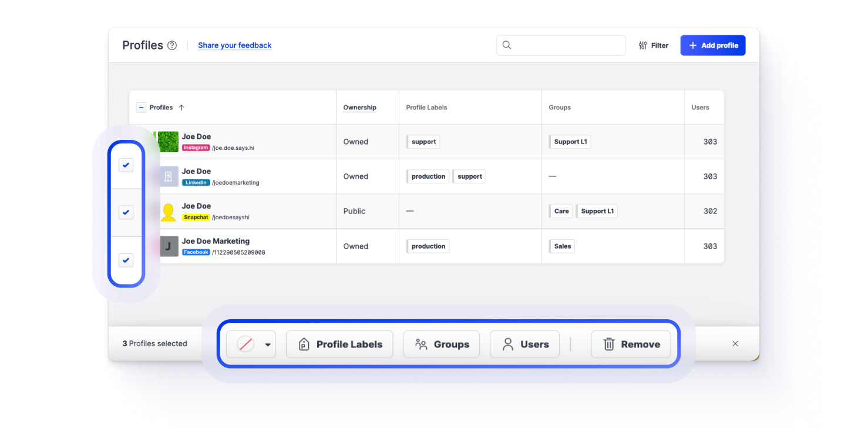
Task: Click the magnifier icon in search box
Action: (x=507, y=45)
